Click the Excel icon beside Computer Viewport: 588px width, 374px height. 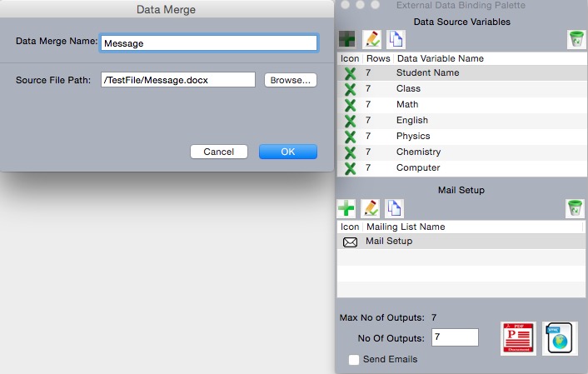tap(350, 168)
